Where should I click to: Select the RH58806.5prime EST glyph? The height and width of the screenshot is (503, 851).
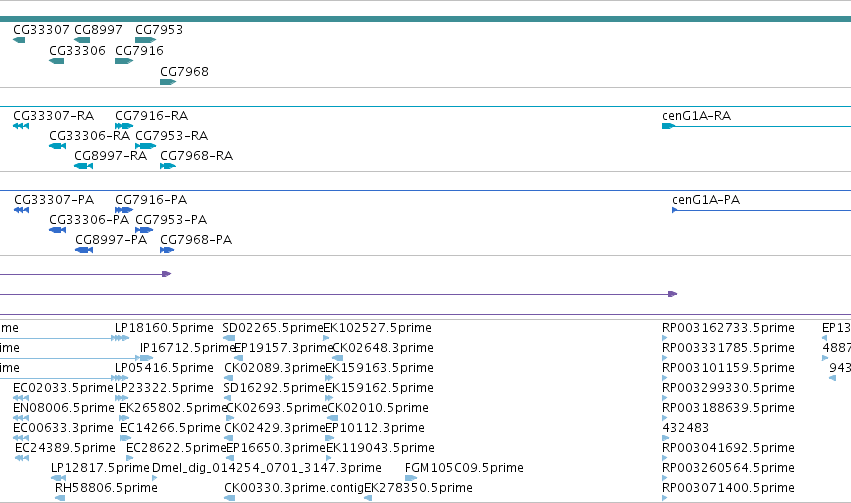coord(60,498)
